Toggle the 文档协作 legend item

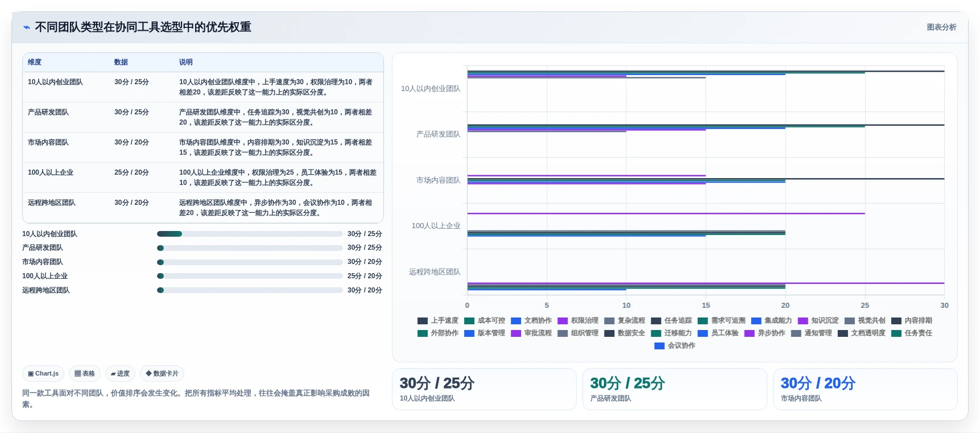531,321
